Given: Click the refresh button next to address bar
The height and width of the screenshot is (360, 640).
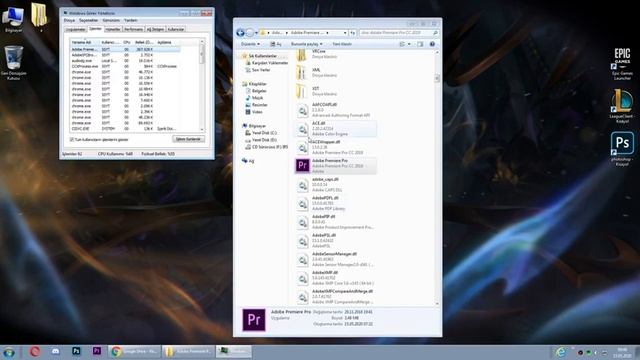Looking at the screenshot, I should pos(353,33).
